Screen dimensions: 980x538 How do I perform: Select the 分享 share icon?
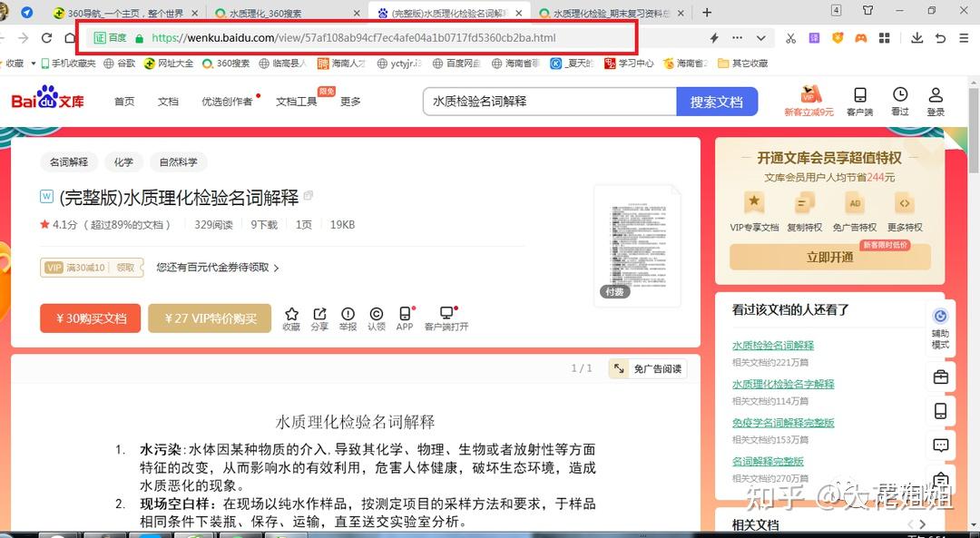pos(318,313)
